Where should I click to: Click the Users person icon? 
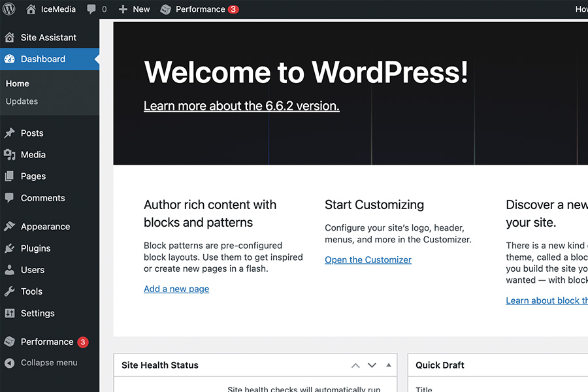click(9, 270)
